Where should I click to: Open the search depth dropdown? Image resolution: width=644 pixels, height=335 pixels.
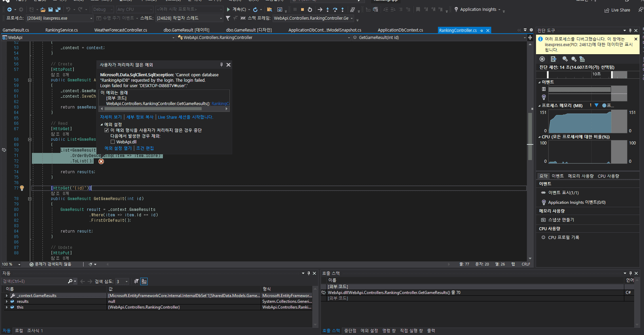(x=122, y=281)
